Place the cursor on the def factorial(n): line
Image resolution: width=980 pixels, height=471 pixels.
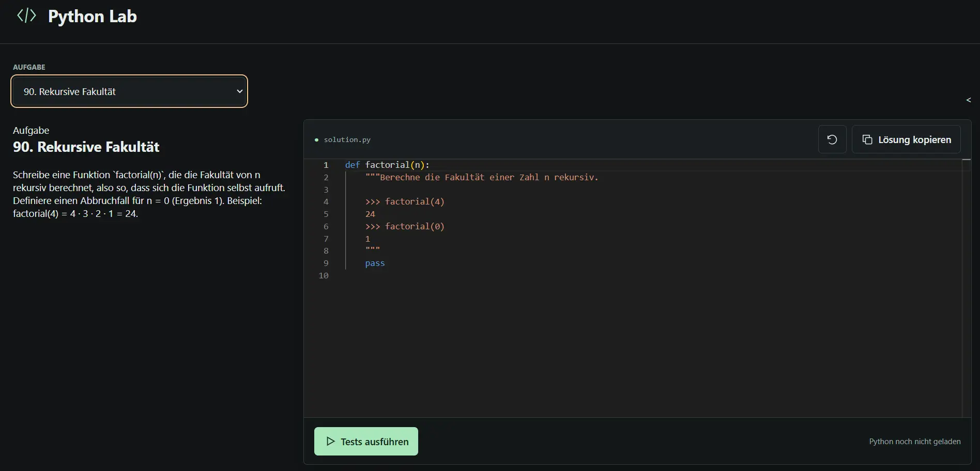coord(387,165)
